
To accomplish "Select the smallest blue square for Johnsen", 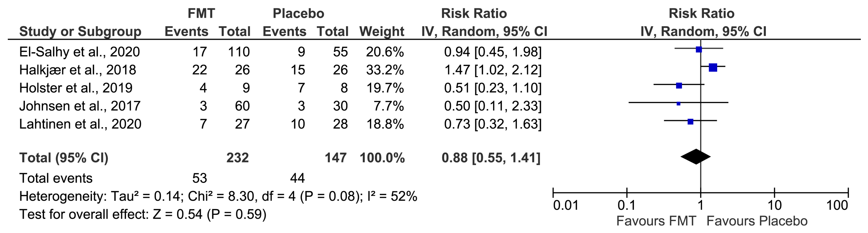I will click(x=678, y=104).
